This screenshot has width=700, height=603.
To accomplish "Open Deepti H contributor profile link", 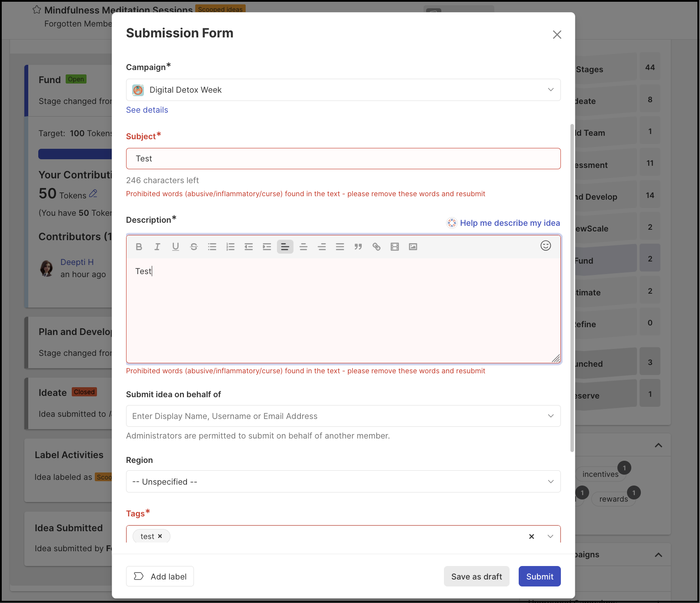I will (77, 262).
